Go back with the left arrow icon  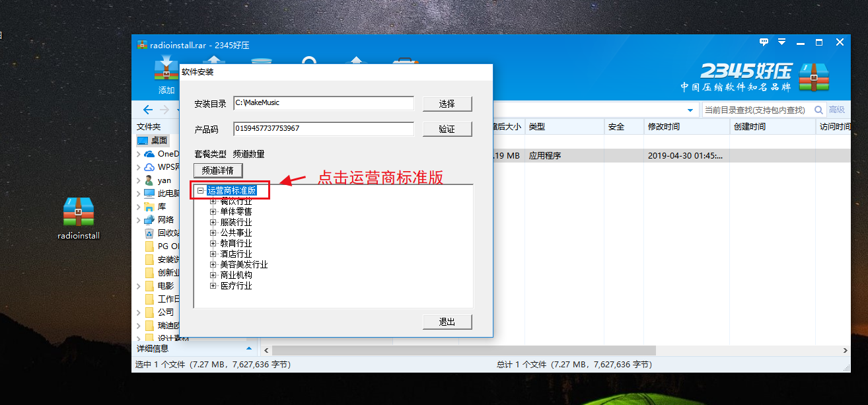click(147, 110)
